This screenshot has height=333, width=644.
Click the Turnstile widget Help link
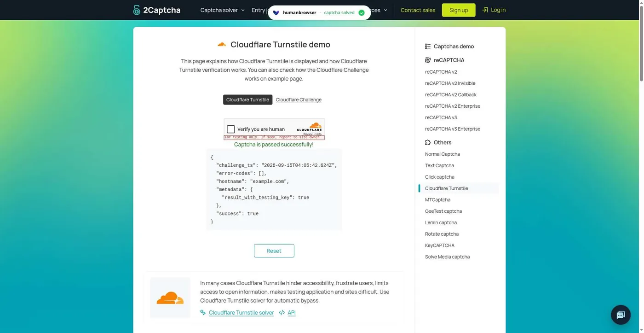click(318, 134)
